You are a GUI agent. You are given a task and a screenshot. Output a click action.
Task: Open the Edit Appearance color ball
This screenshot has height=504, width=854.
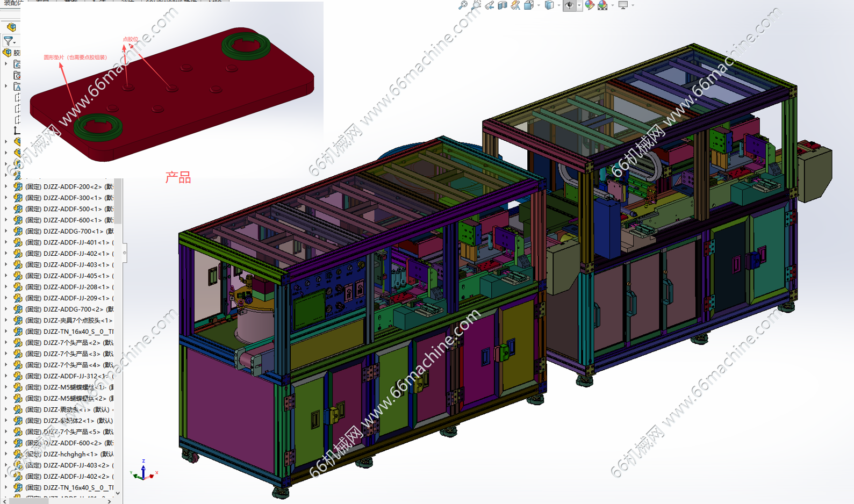click(590, 5)
